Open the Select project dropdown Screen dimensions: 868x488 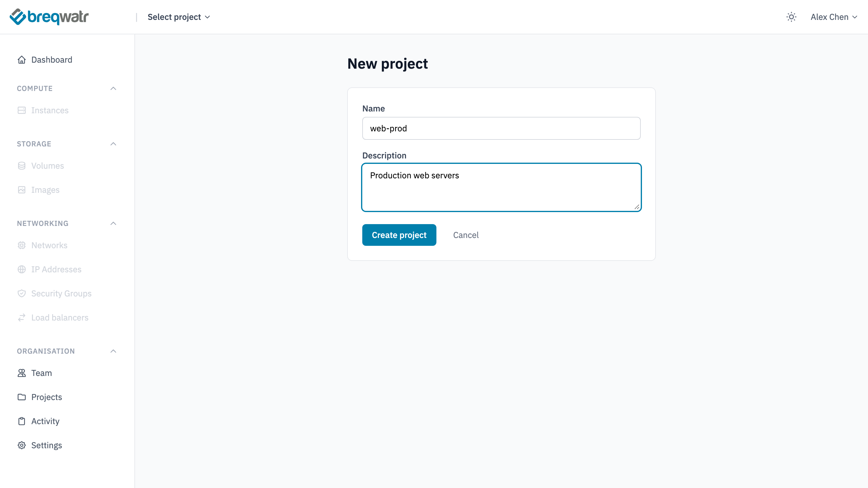pyautogui.click(x=179, y=17)
